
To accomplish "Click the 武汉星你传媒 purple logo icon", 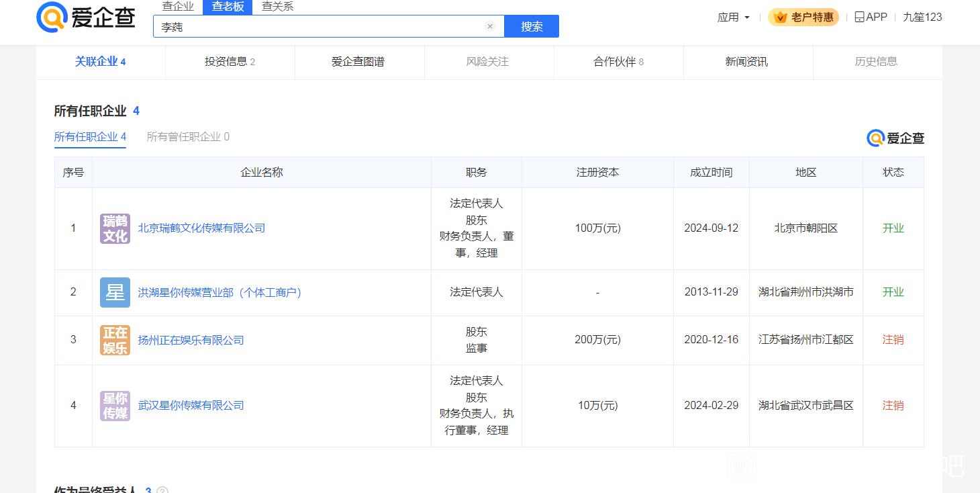I will (115, 406).
